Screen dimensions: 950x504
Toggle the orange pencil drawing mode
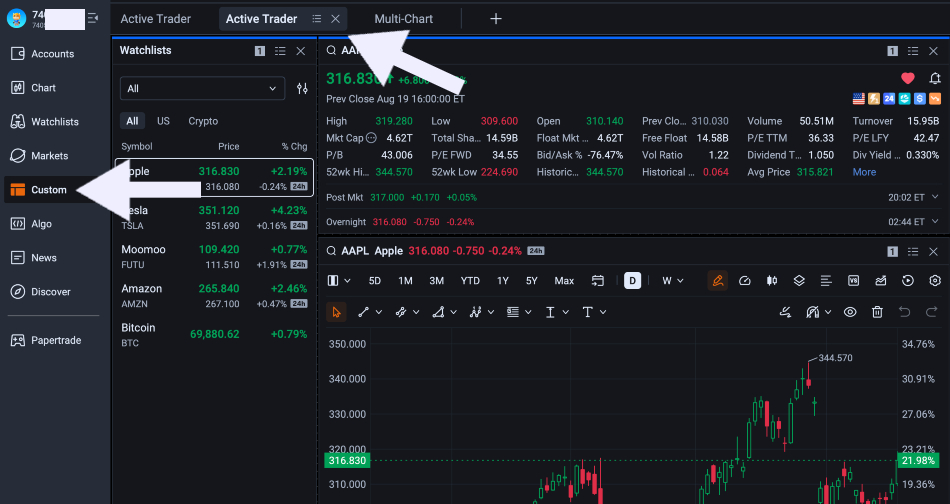pos(717,280)
